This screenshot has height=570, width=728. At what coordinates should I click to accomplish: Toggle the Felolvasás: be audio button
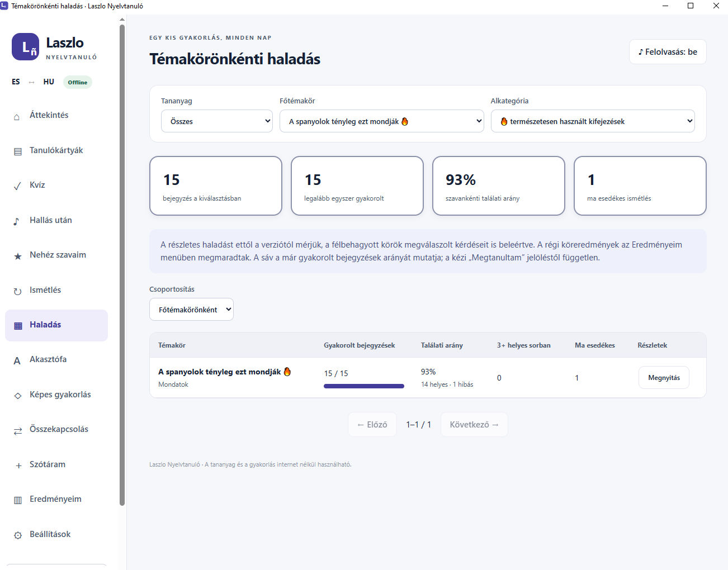tap(668, 52)
